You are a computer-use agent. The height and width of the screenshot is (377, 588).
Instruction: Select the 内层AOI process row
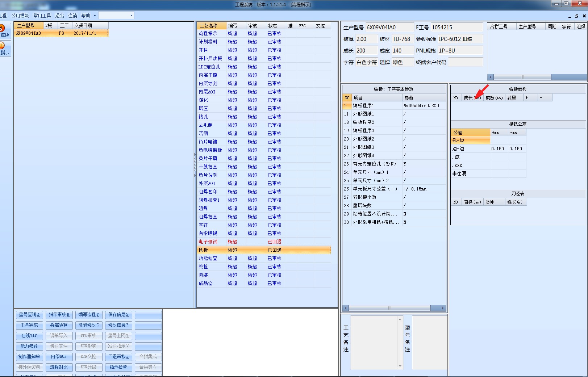pyautogui.click(x=264, y=92)
